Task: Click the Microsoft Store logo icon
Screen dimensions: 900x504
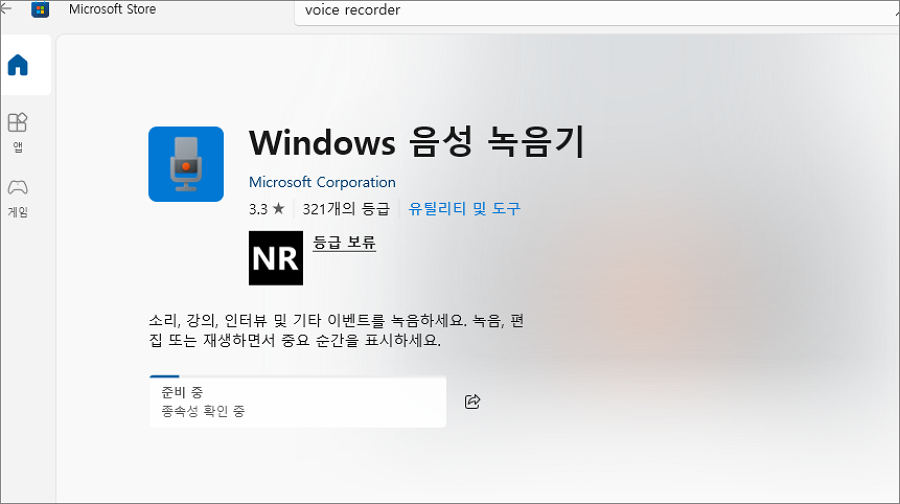Action: point(40,9)
